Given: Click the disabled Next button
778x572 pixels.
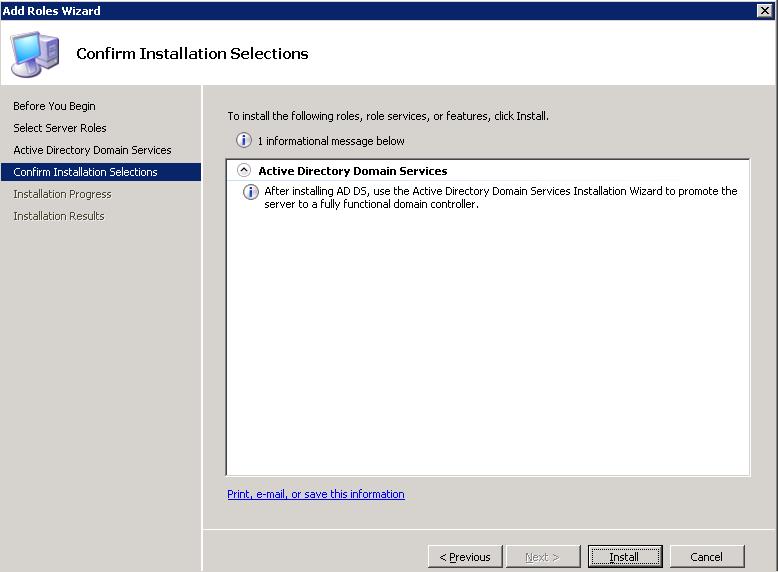Looking at the screenshot, I should tap(543, 557).
